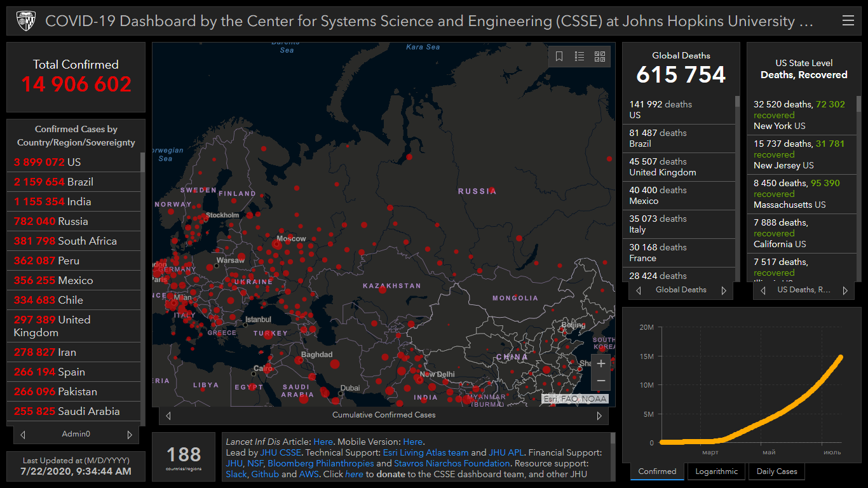Open the basemap gallery grid icon
Screen dimensions: 868x488
(600, 57)
